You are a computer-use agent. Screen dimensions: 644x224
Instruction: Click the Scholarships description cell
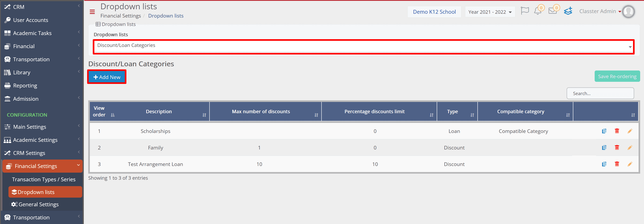click(x=155, y=131)
